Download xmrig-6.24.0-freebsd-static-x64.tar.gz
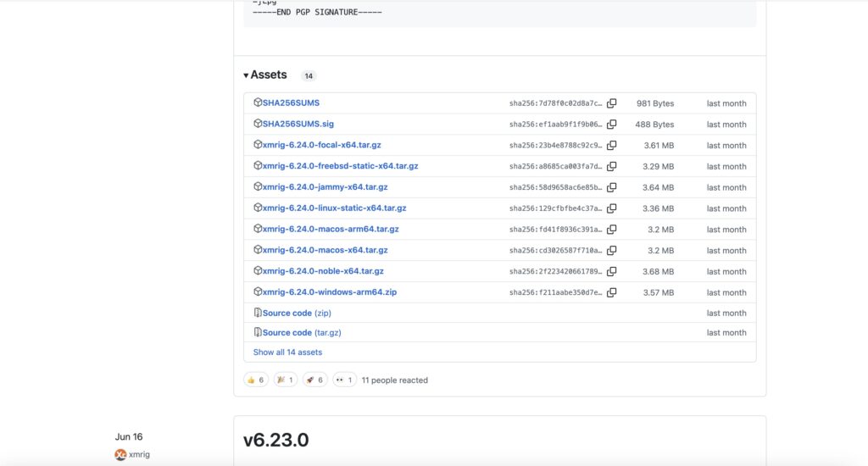 pyautogui.click(x=340, y=166)
